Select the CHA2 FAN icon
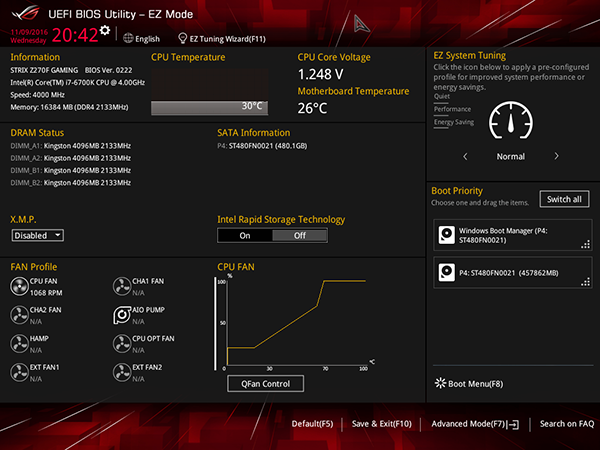This screenshot has height=450, width=600. coord(19,315)
